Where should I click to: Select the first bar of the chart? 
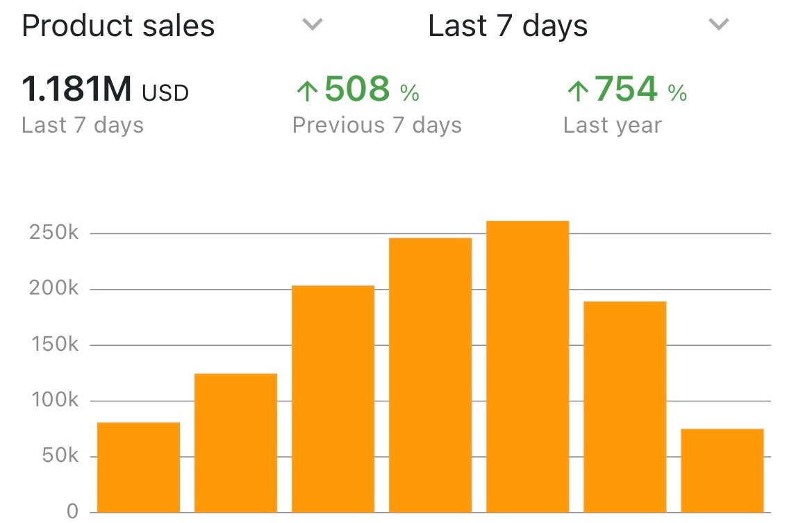(139, 467)
